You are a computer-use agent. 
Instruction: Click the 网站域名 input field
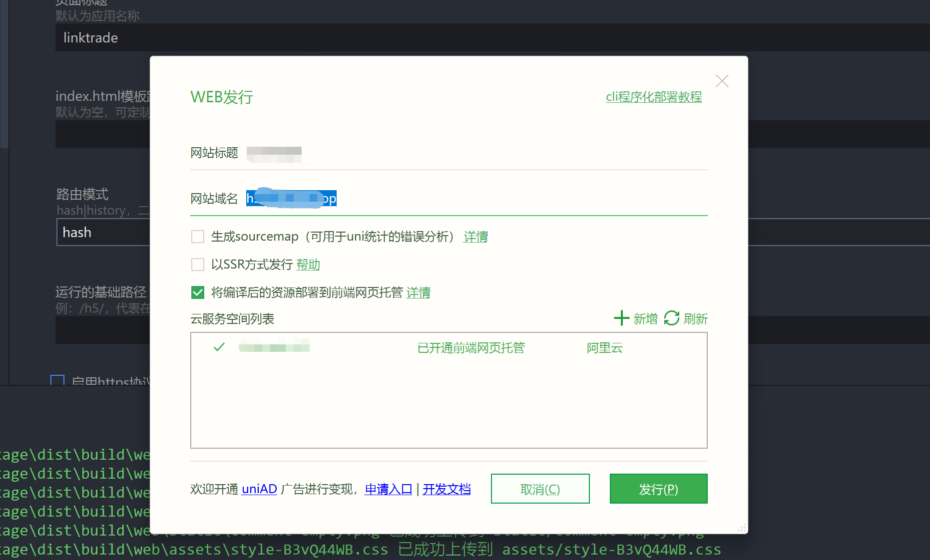tap(499, 199)
